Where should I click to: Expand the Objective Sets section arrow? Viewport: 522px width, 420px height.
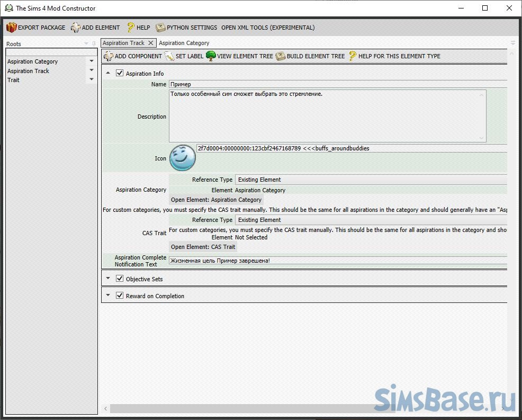click(x=108, y=279)
